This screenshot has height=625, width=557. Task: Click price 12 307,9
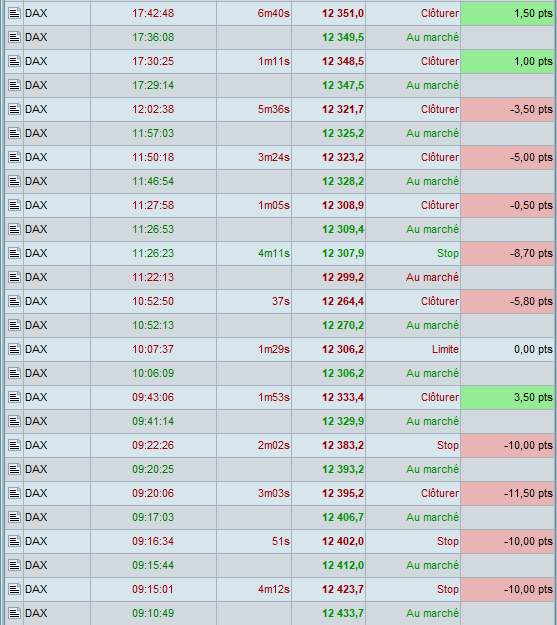pyautogui.click(x=343, y=253)
